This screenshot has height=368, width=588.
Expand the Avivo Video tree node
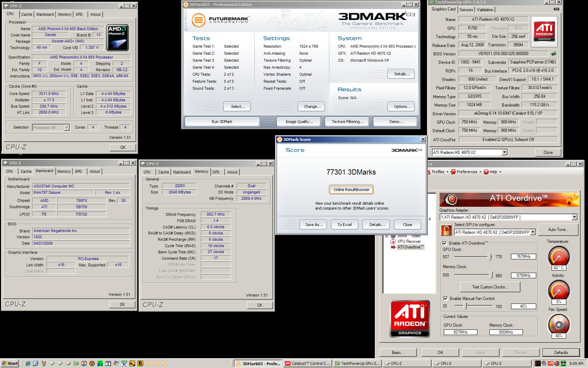tap(387, 236)
